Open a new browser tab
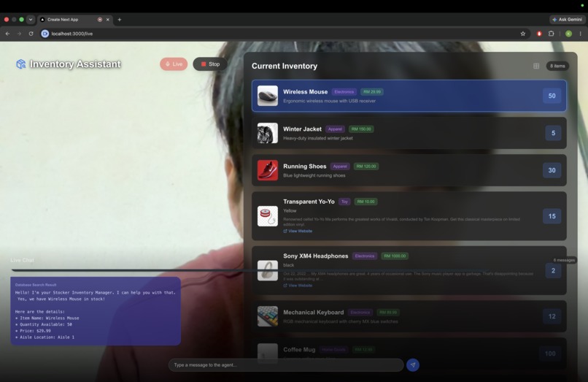 (x=119, y=20)
